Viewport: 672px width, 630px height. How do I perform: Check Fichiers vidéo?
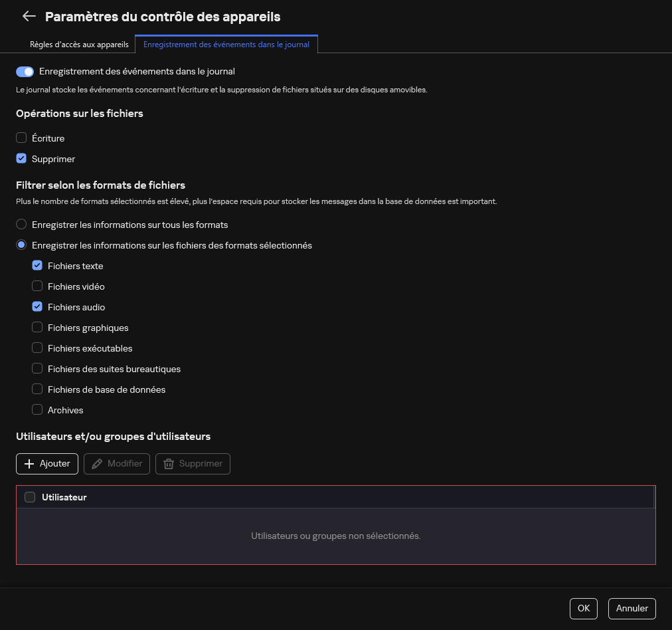coord(37,286)
